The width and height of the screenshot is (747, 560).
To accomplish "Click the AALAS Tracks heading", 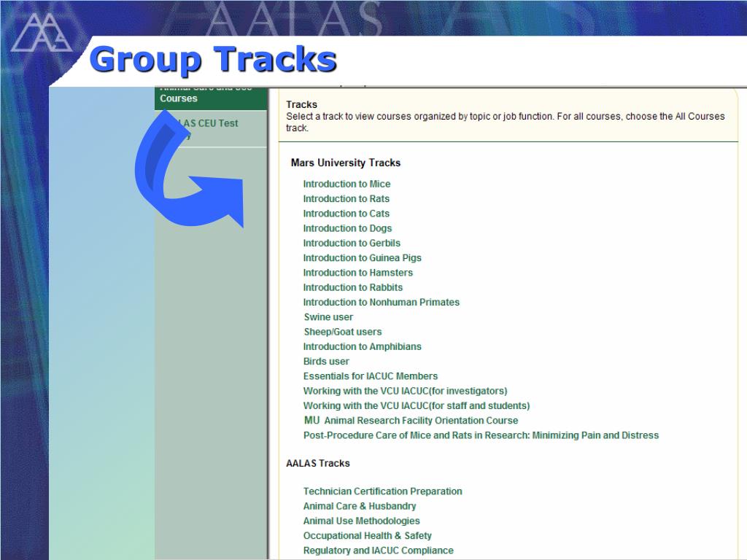I will tap(318, 463).
